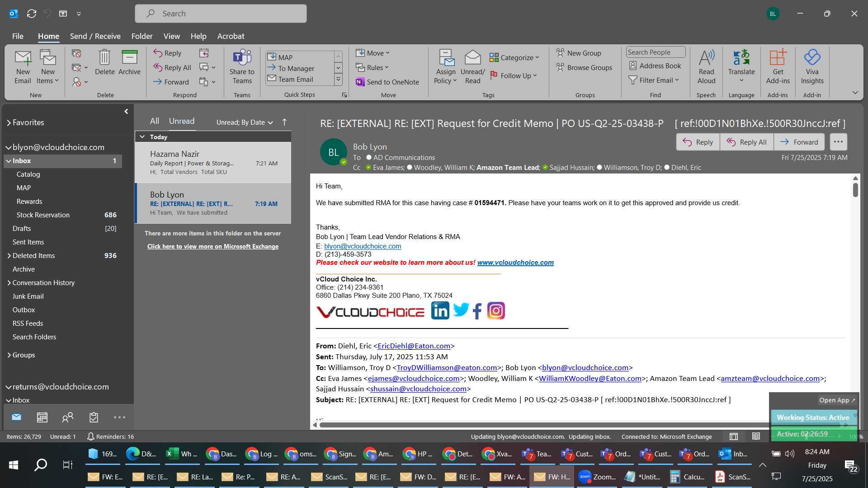Show All messages tab
Image resolution: width=868 pixels, height=488 pixels.
[155, 121]
